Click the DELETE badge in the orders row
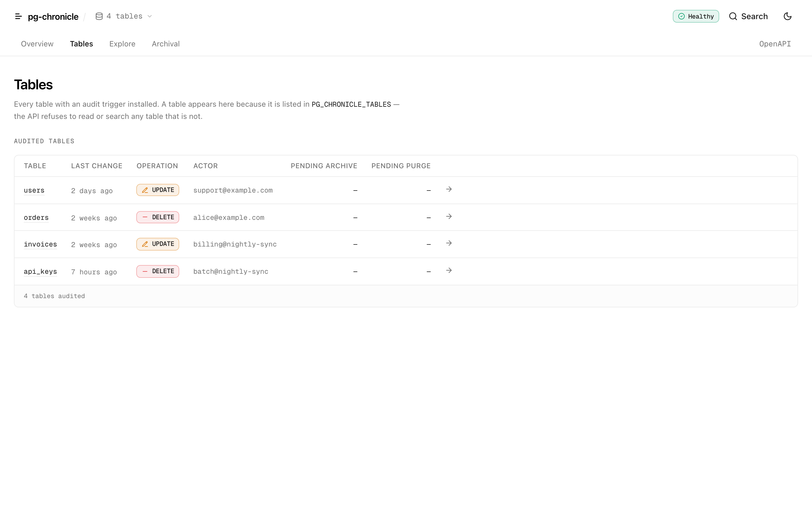This screenshot has width=812, height=522. click(x=157, y=217)
